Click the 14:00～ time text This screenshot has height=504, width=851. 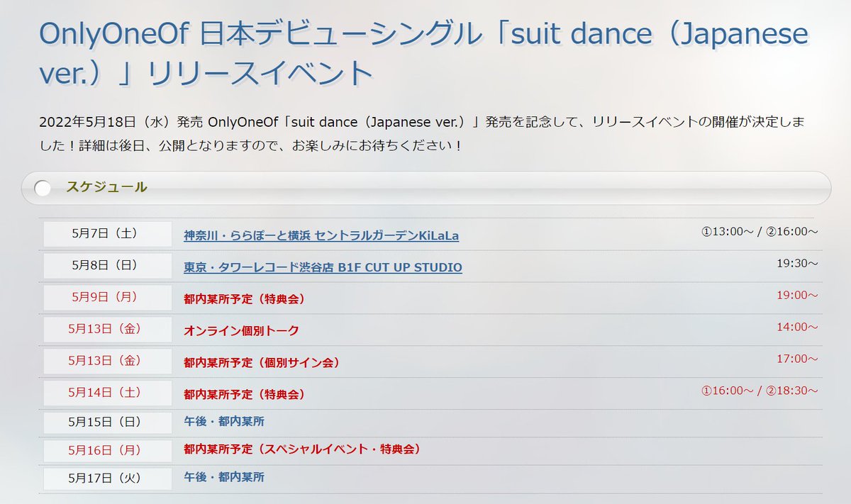point(798,327)
